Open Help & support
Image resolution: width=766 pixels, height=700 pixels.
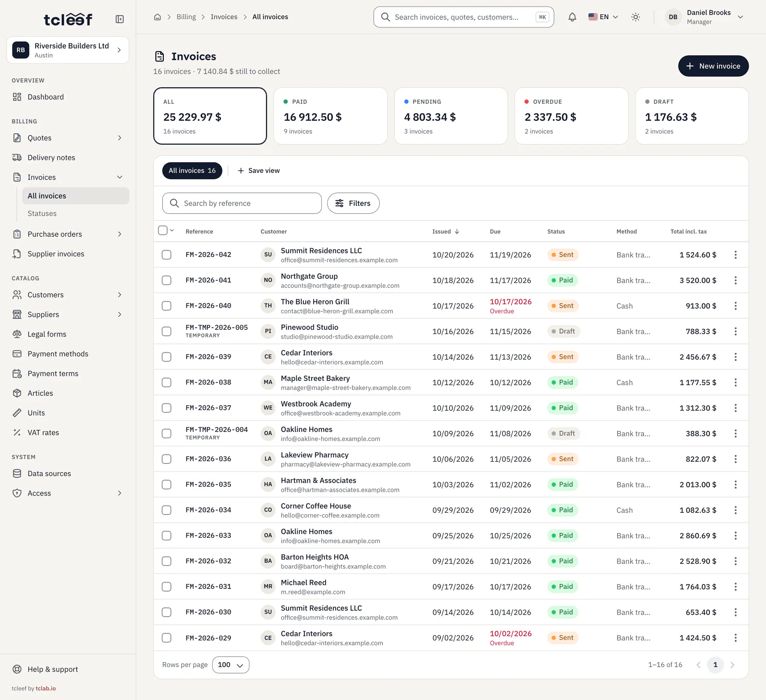(68, 669)
